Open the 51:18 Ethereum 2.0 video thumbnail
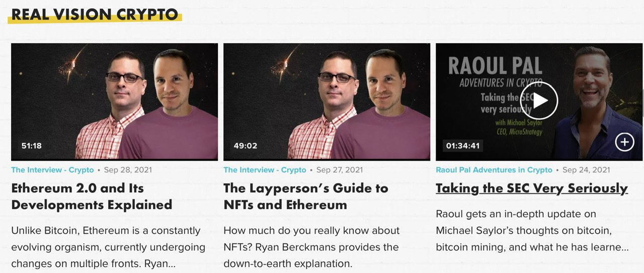 (114, 101)
